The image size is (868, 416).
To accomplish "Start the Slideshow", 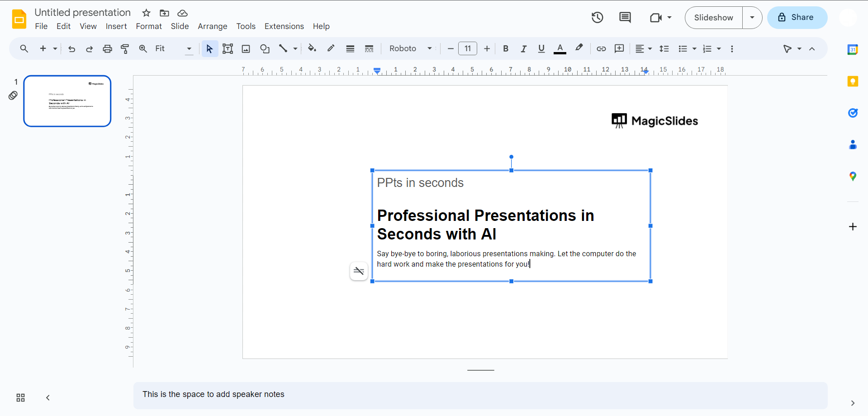I will (713, 18).
